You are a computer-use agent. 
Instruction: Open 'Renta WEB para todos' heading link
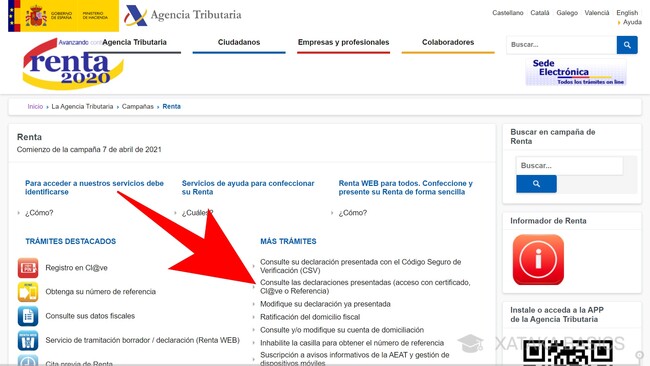405,187
